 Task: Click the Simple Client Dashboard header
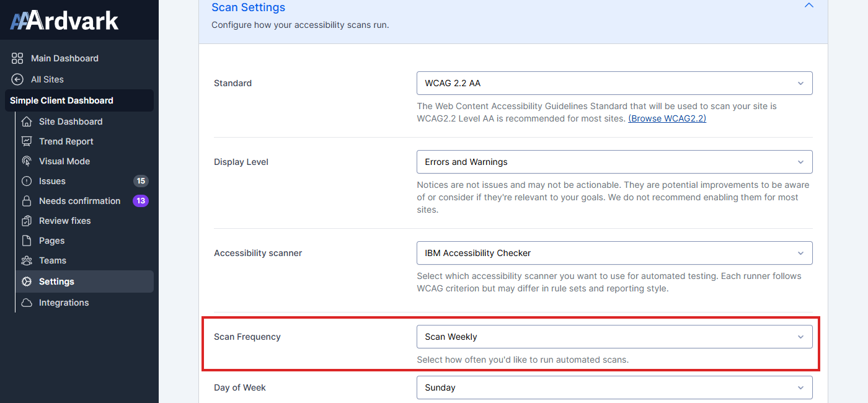coord(79,100)
